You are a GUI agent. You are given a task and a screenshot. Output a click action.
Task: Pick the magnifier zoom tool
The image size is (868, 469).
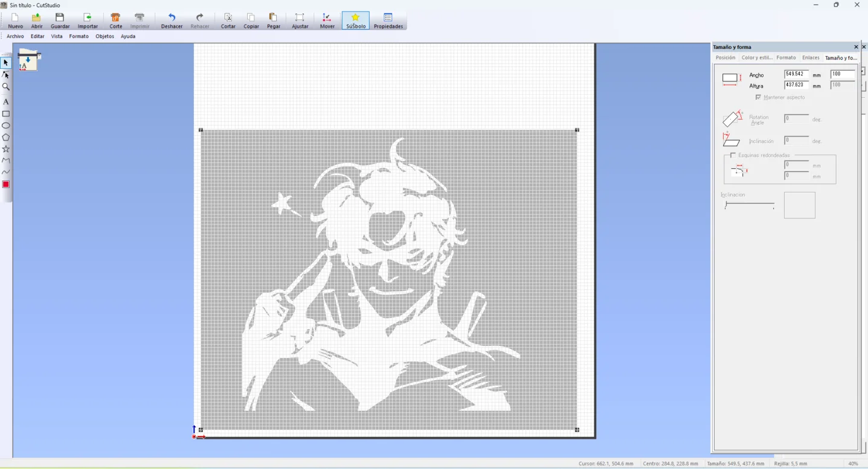6,87
